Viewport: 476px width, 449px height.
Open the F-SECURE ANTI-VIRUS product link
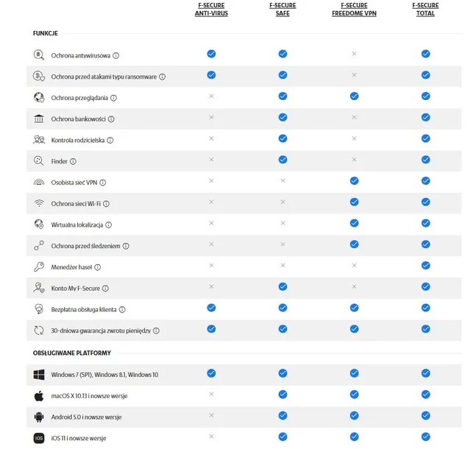tap(211, 10)
